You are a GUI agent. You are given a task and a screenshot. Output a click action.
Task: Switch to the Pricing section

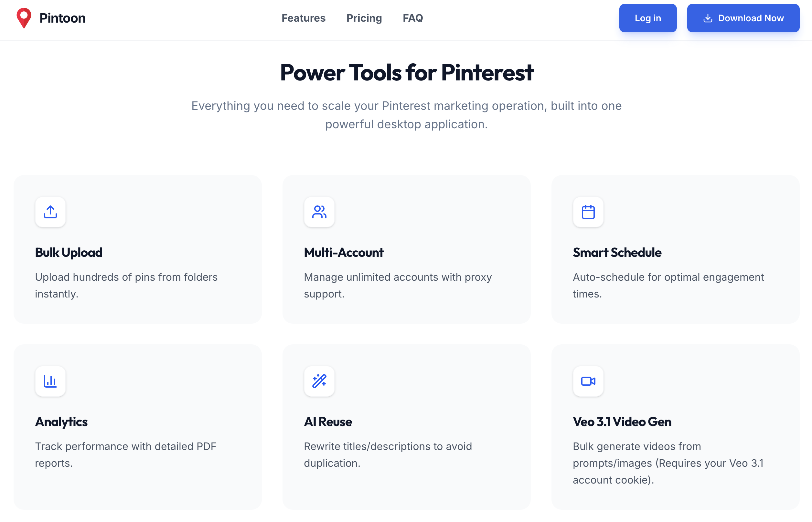(x=364, y=18)
